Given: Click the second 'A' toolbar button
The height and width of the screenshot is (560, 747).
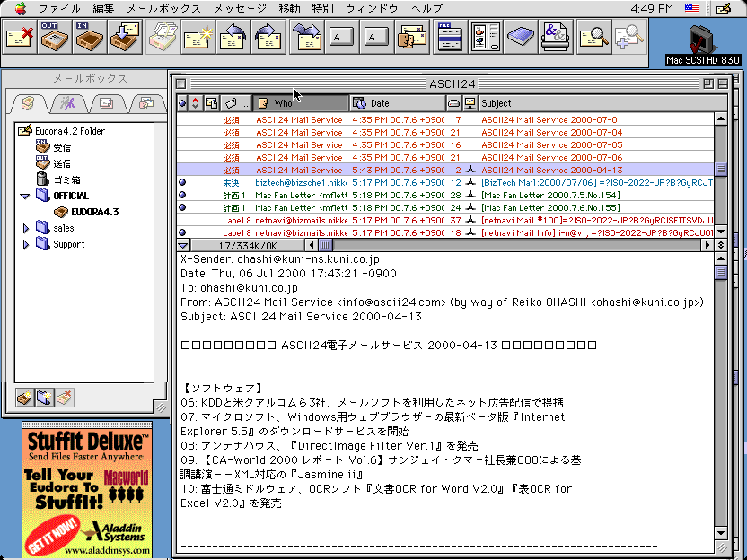Looking at the screenshot, I should [x=376, y=37].
